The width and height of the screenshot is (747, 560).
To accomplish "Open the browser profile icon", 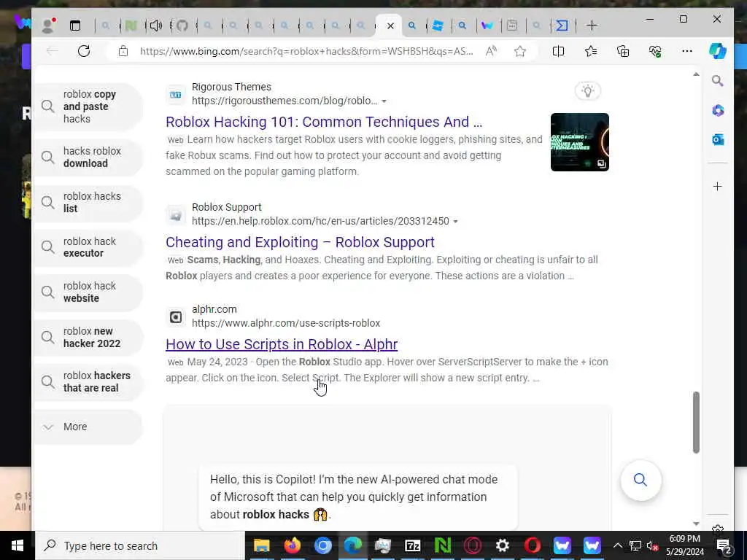I will pyautogui.click(x=48, y=26).
